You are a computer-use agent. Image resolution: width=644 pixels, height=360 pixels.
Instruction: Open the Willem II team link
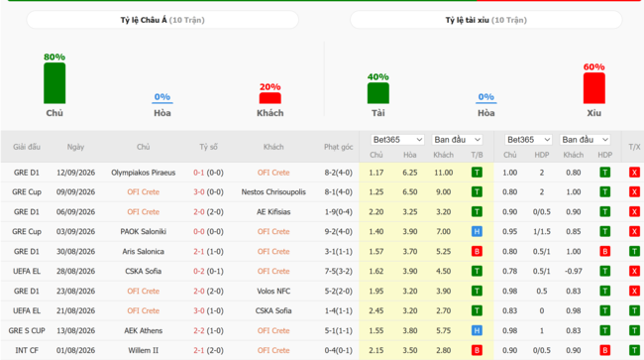click(x=144, y=350)
